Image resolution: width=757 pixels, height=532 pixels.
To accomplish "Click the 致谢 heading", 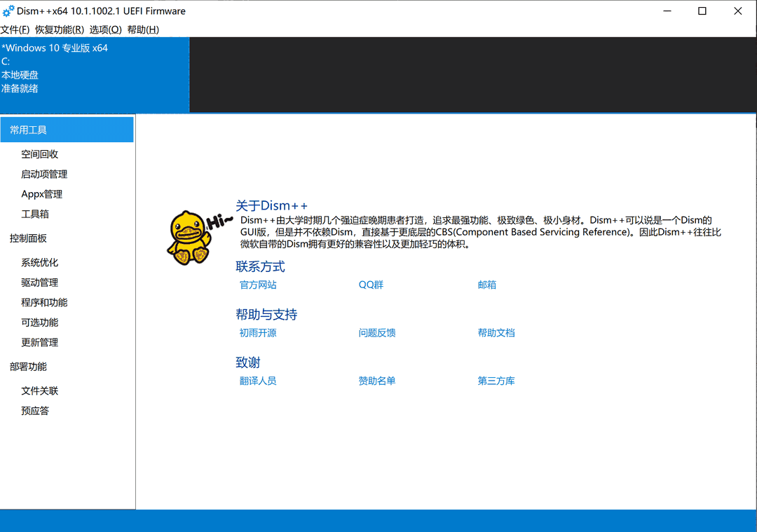I will [x=248, y=362].
